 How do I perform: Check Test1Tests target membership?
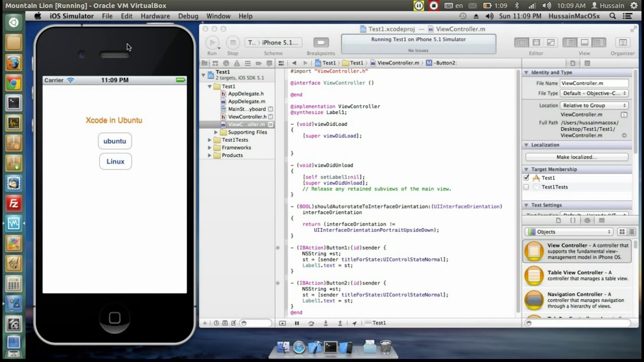coord(526,187)
